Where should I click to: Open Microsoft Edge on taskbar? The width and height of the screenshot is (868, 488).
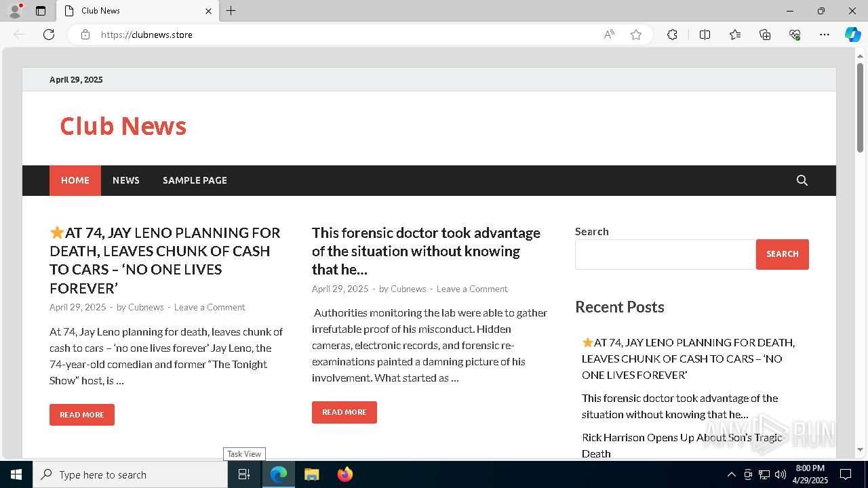coord(279,474)
